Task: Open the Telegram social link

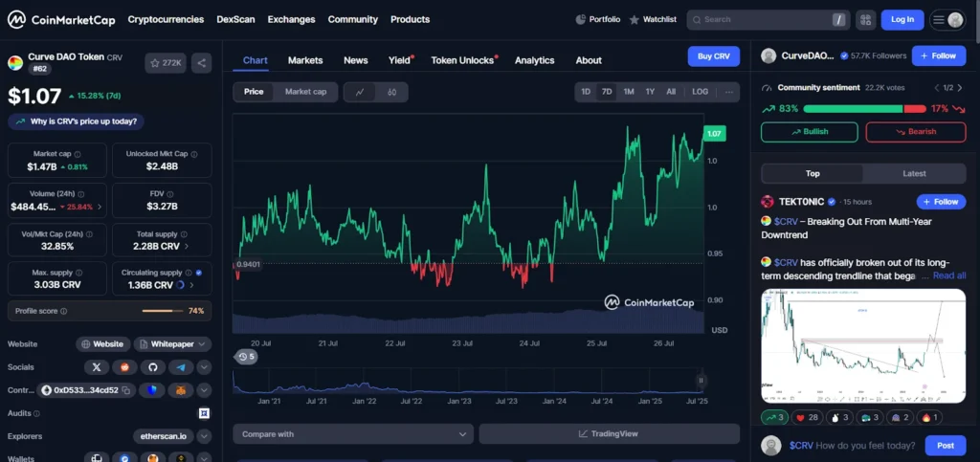Action: (x=181, y=367)
